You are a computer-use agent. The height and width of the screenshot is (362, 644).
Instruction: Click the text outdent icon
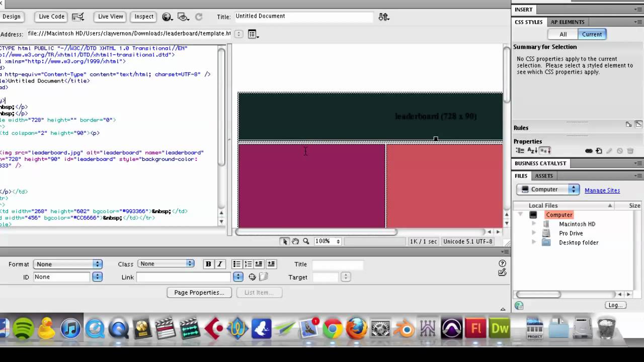coord(259,264)
